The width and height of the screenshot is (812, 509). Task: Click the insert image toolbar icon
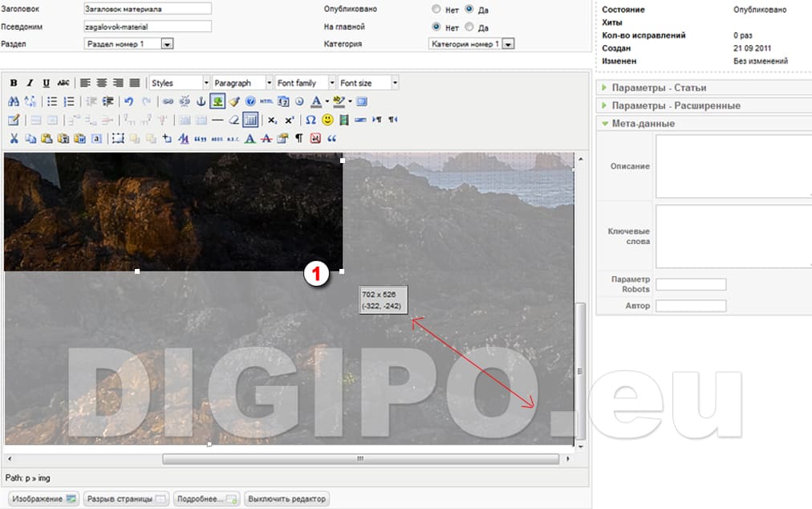coord(217,101)
